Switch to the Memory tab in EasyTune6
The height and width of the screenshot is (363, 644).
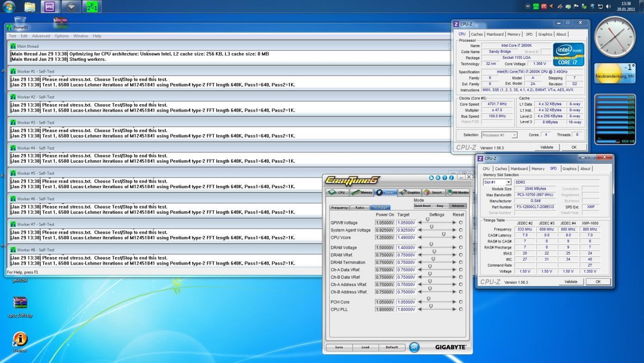(362, 192)
